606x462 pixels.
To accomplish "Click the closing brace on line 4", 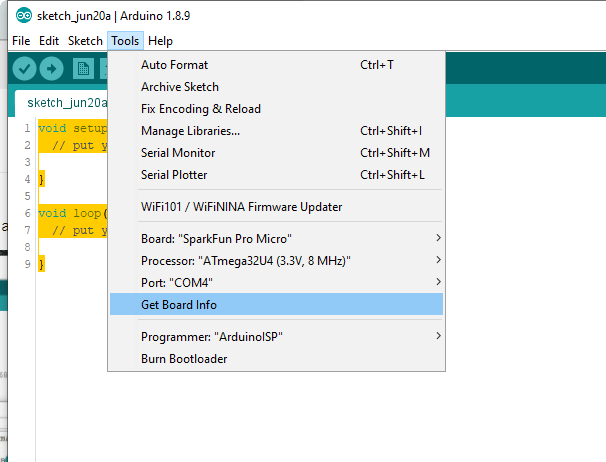I will [41, 179].
